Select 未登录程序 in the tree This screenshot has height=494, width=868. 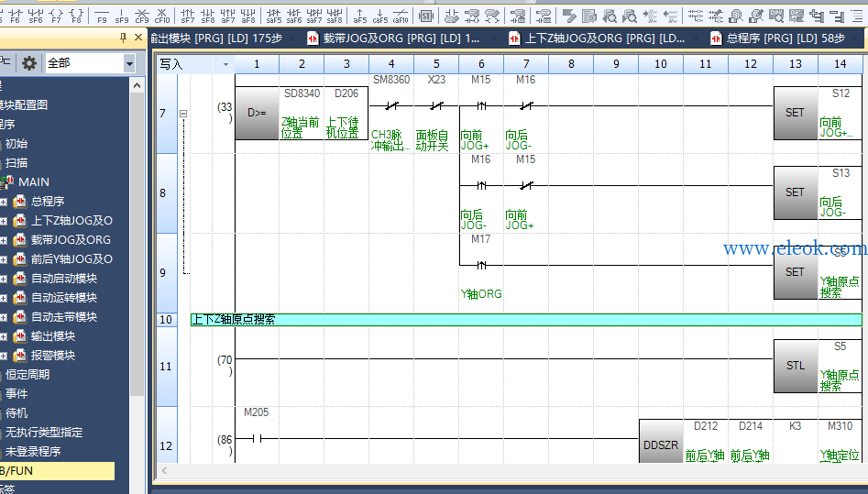(33, 452)
